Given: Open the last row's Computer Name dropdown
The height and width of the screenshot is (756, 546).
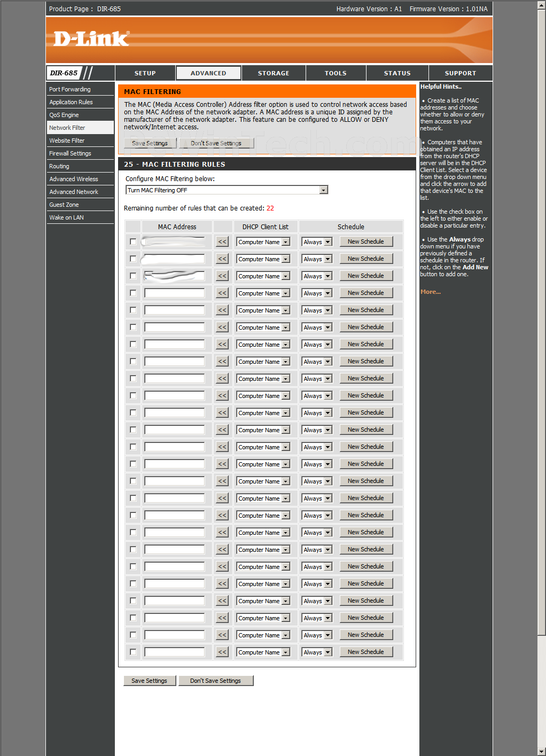Looking at the screenshot, I should [263, 652].
